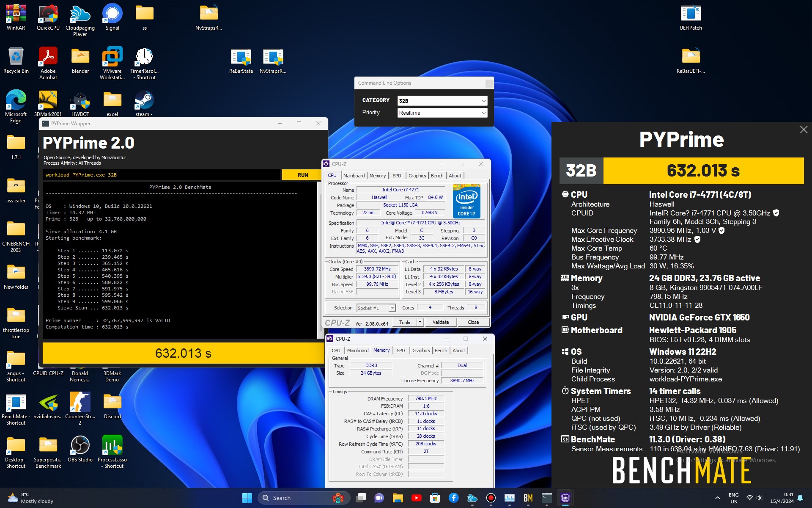The height and width of the screenshot is (508, 812).
Task: Select Mainboard tab in upper CPU-Z
Action: click(354, 176)
